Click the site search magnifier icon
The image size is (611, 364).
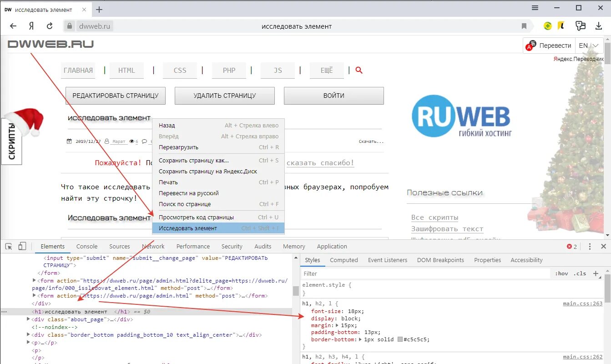click(x=359, y=70)
